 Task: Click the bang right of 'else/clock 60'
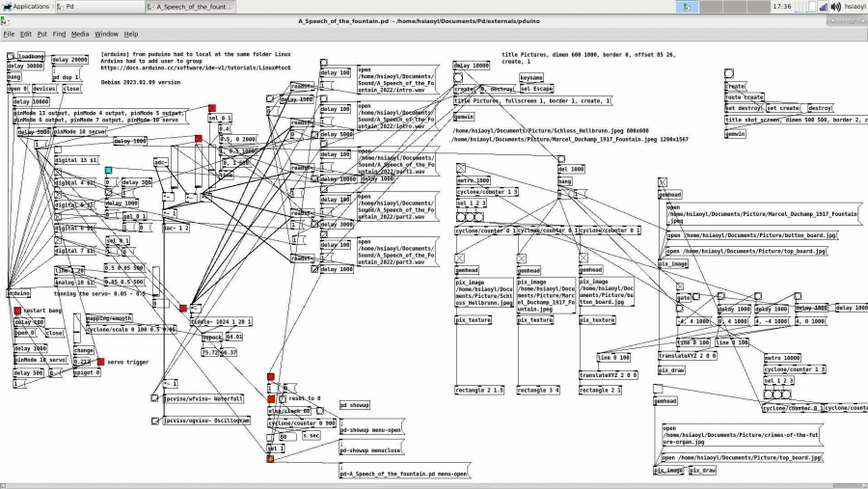click(320, 411)
